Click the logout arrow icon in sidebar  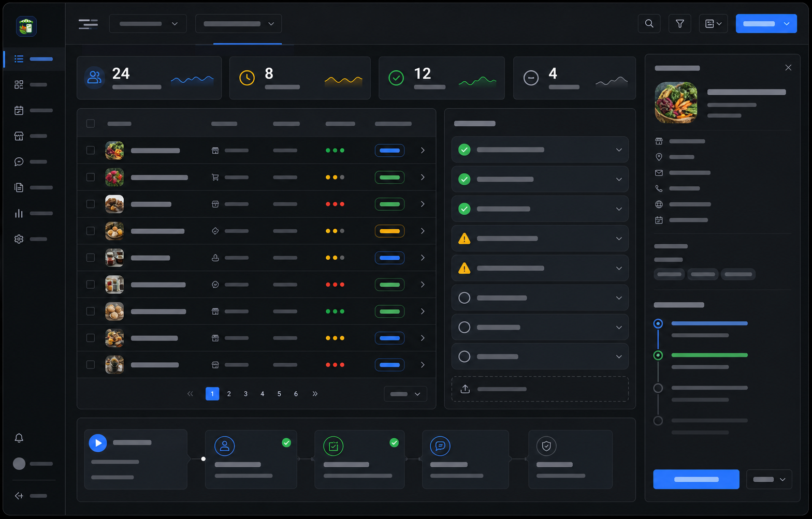click(19, 496)
